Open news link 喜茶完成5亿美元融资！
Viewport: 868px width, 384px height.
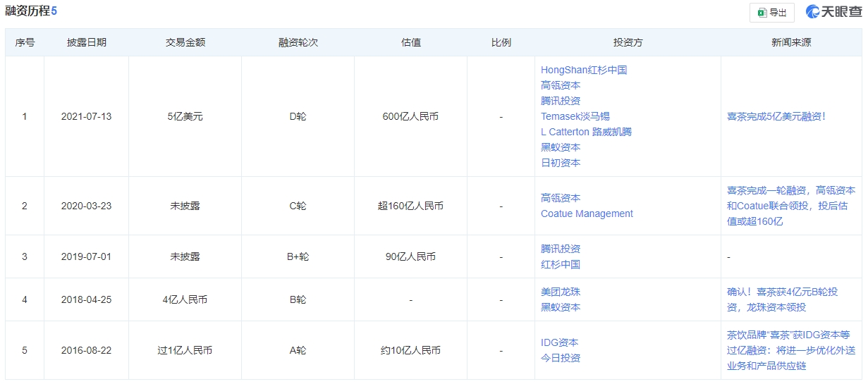pyautogui.click(x=776, y=116)
